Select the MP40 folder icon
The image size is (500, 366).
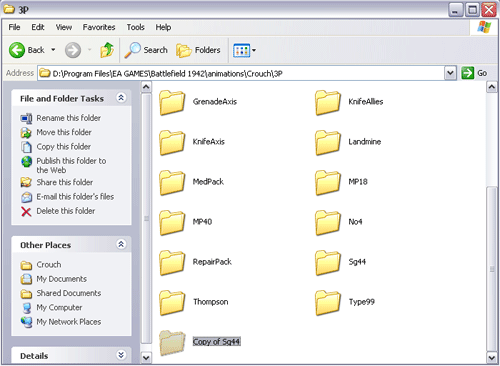tap(172, 222)
